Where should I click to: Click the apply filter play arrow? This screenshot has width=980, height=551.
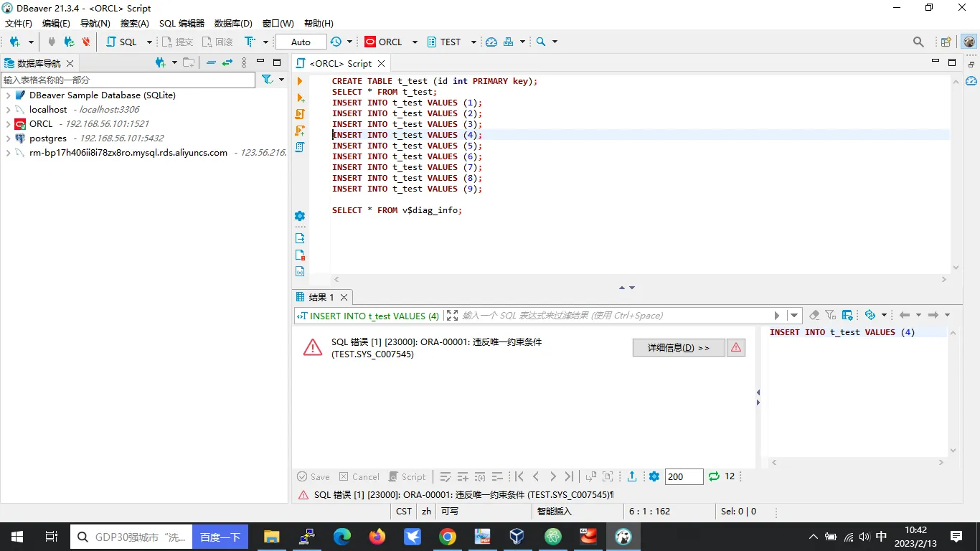tap(777, 315)
